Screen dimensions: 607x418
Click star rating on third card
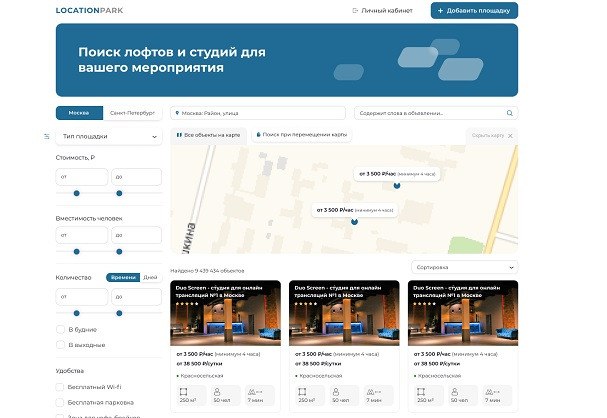(x=425, y=303)
